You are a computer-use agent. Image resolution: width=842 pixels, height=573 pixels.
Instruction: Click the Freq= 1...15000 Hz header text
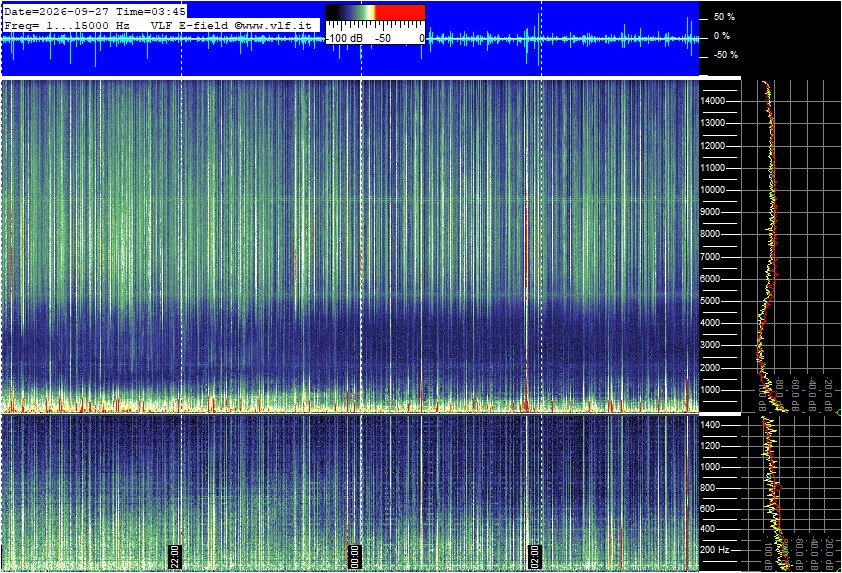coord(67,25)
